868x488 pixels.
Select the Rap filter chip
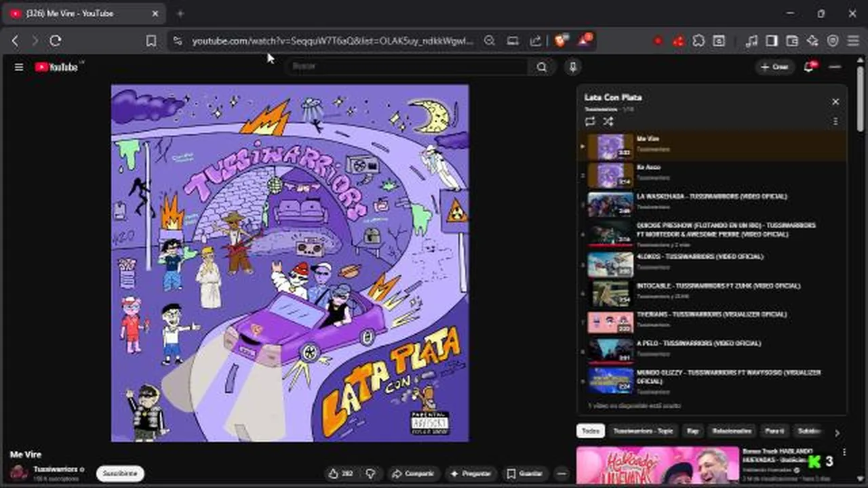[x=692, y=431]
